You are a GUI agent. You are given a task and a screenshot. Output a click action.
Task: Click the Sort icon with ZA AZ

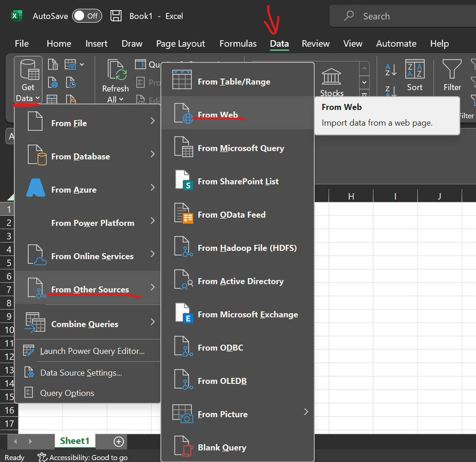[x=415, y=76]
